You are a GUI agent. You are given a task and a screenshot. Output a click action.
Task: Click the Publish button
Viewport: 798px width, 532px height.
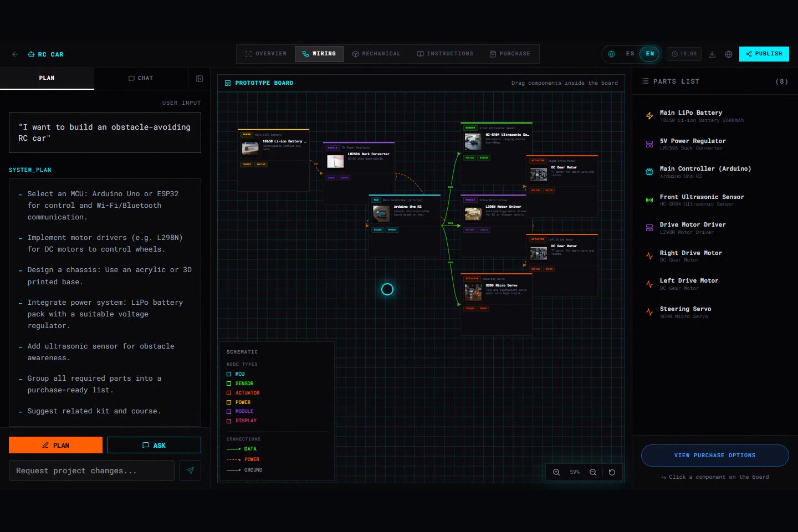(764, 54)
